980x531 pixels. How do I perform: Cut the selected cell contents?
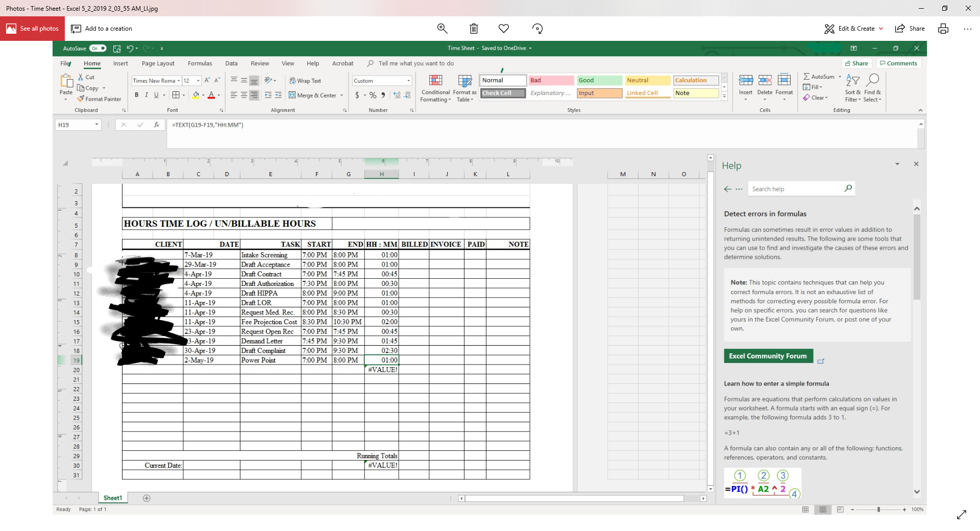point(86,77)
